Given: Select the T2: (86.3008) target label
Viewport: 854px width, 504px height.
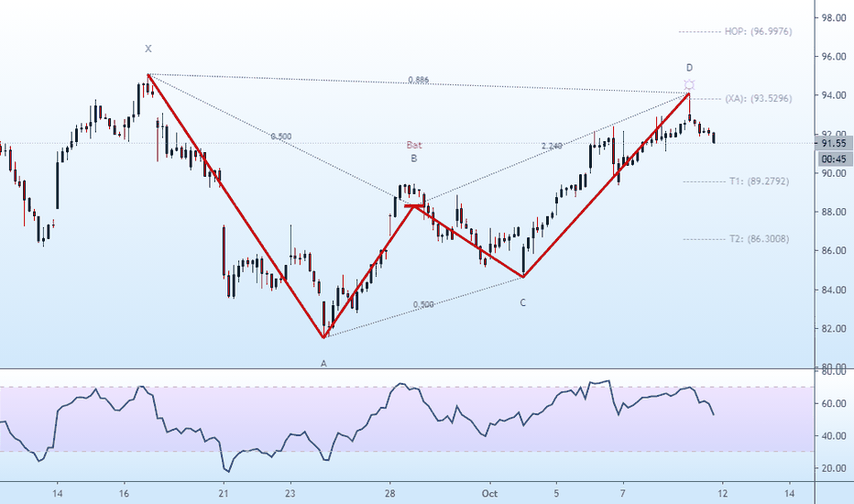Looking at the screenshot, I should coord(759,238).
